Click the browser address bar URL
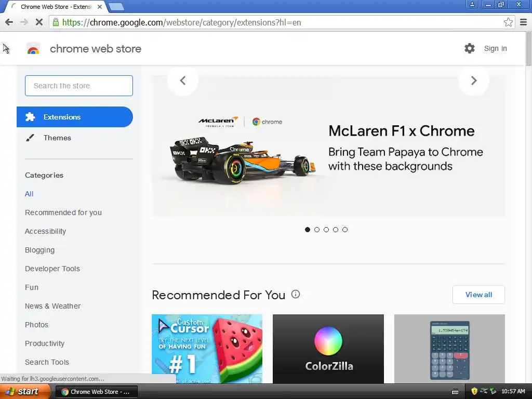 pos(181,22)
